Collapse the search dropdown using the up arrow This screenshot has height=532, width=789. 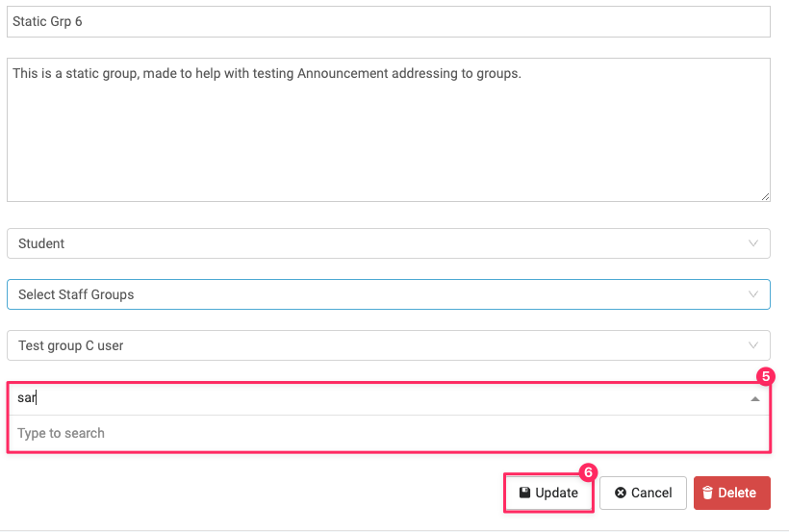pyautogui.click(x=755, y=398)
